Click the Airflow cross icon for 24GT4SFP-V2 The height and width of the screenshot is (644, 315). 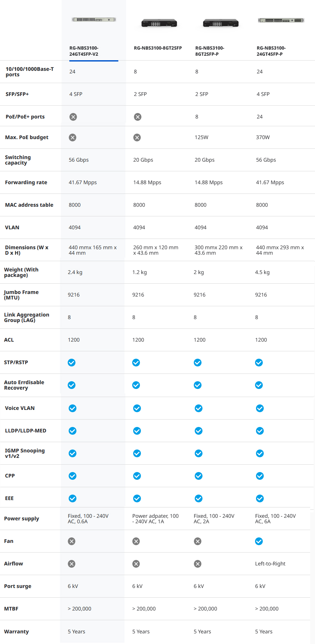click(72, 564)
